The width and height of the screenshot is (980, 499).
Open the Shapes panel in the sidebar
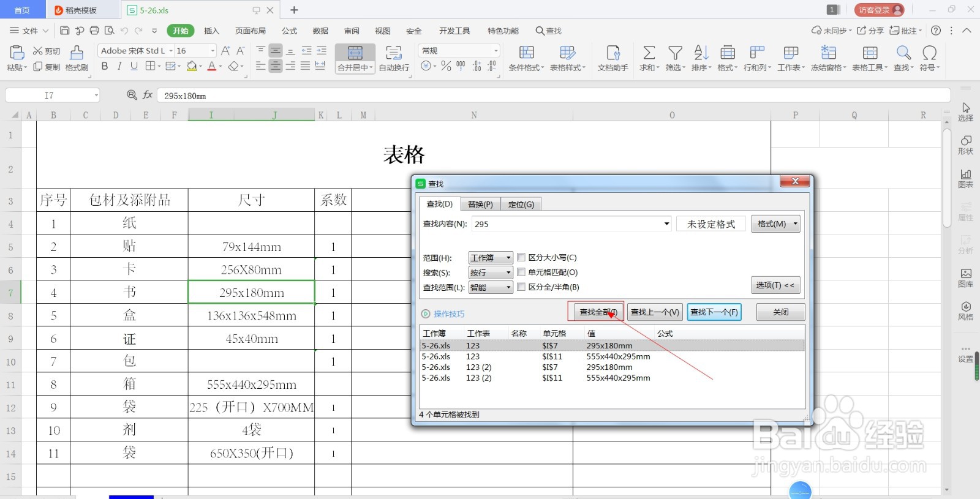[x=966, y=144]
